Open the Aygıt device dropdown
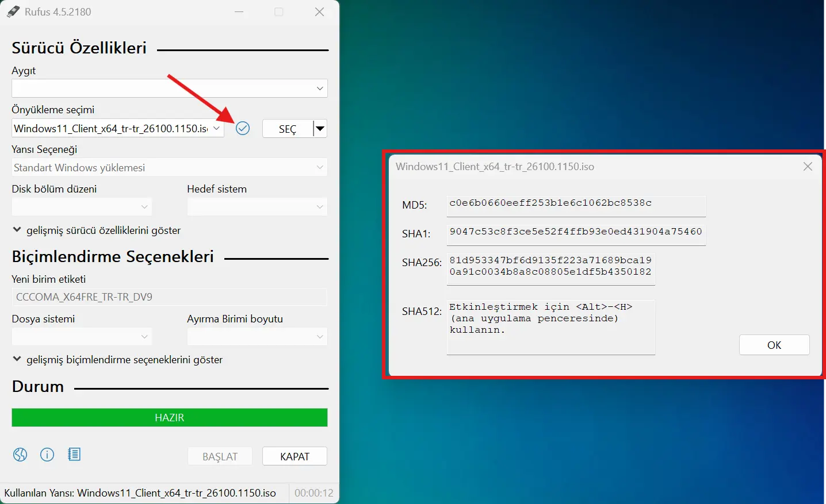The width and height of the screenshot is (826, 504). pos(170,89)
